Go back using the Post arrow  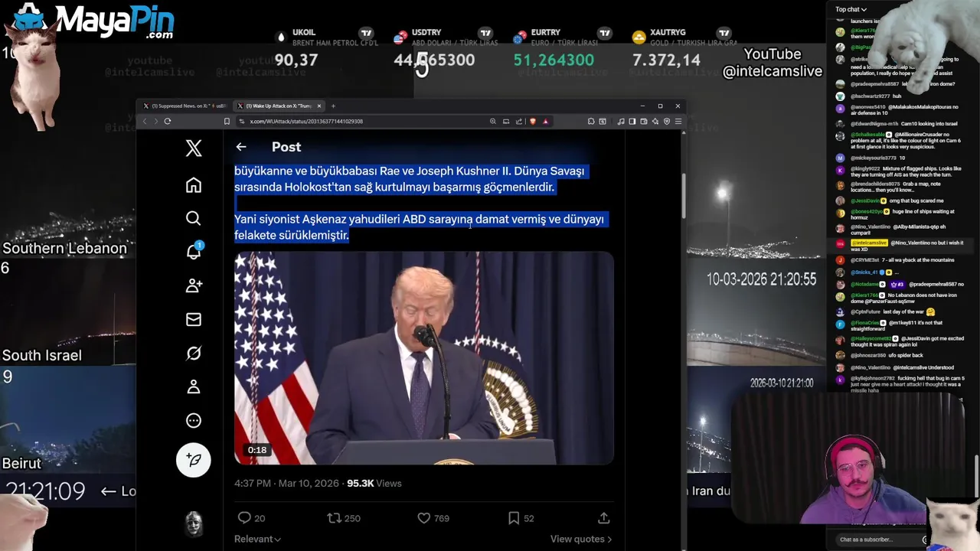point(241,147)
